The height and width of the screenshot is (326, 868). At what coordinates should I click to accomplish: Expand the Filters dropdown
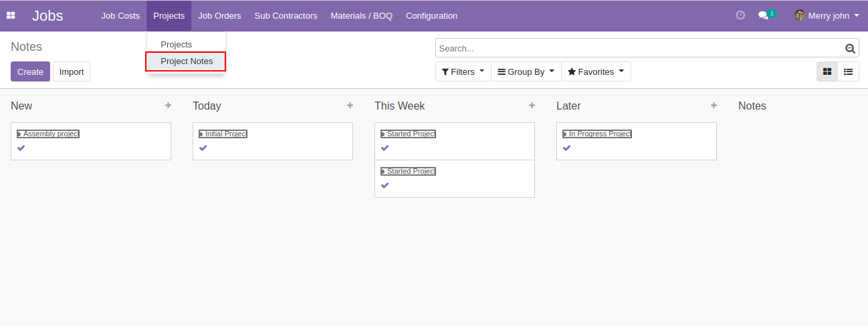coord(463,71)
